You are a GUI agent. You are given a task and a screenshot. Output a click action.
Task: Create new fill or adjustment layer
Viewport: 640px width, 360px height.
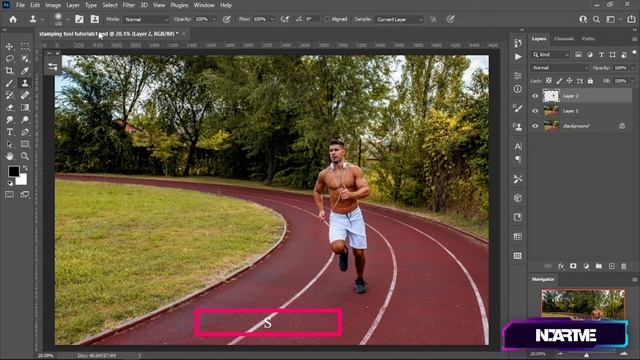[x=587, y=266]
